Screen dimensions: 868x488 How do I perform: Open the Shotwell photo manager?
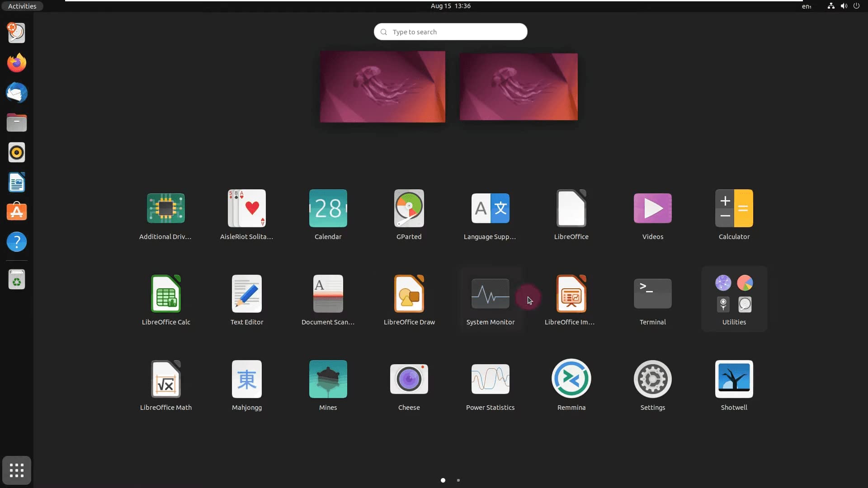pyautogui.click(x=734, y=379)
